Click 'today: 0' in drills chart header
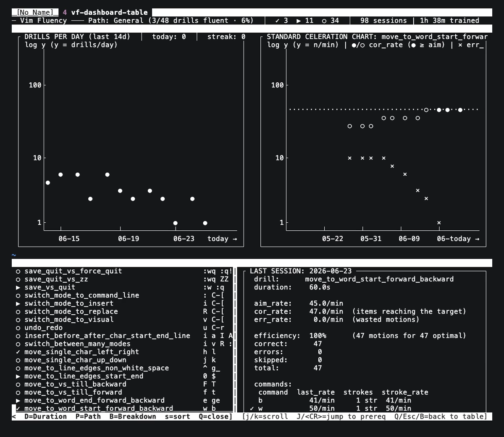Screen dimensions: 504x437 (x=169, y=37)
